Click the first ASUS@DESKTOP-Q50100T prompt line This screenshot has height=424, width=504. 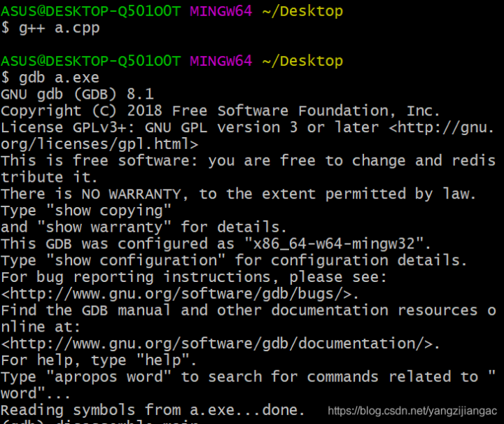click(172, 11)
